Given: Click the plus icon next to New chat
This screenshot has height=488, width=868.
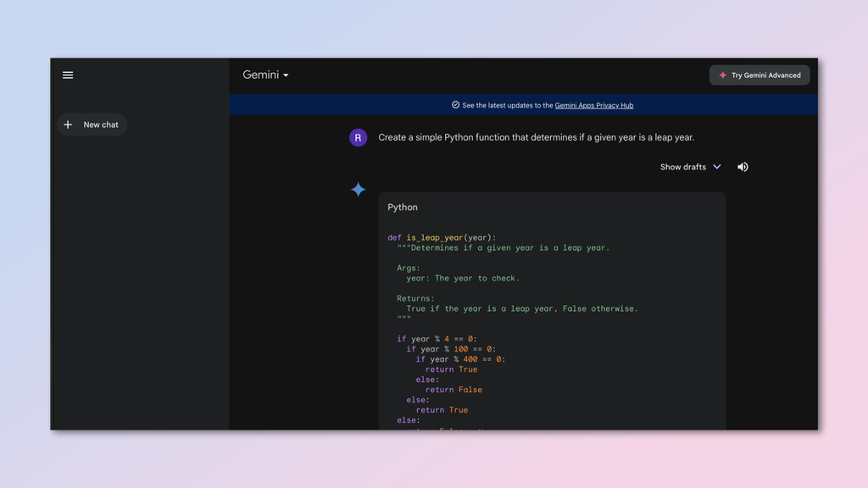Looking at the screenshot, I should (68, 124).
